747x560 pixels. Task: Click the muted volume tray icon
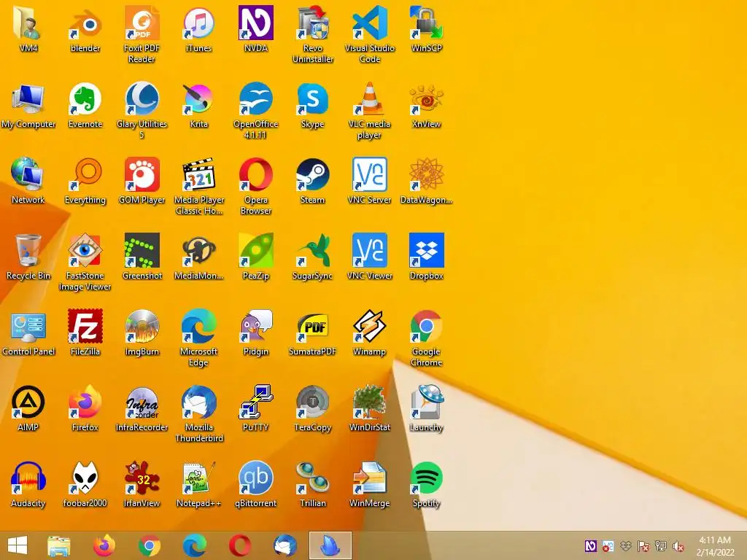678,546
